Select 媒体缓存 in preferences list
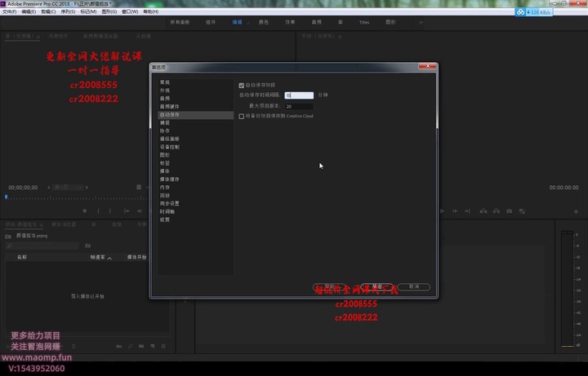Viewport: 588px width, 376px height. [170, 179]
